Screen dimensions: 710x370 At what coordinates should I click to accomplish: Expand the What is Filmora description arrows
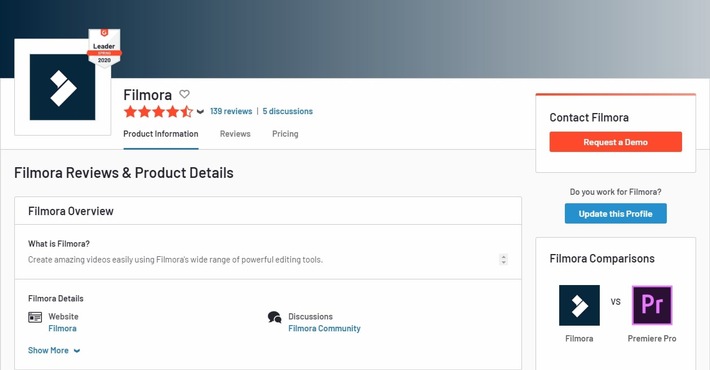(x=503, y=259)
